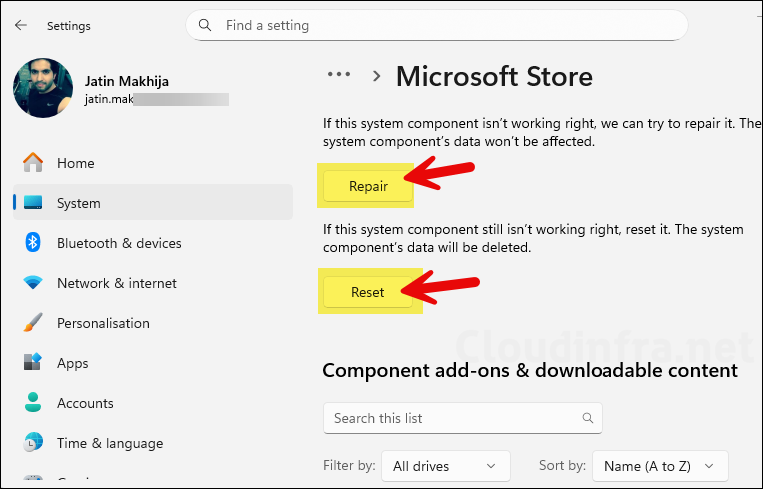Screen dimensions: 763x489
Task: Click the Apps icon in sidebar
Action: [33, 362]
